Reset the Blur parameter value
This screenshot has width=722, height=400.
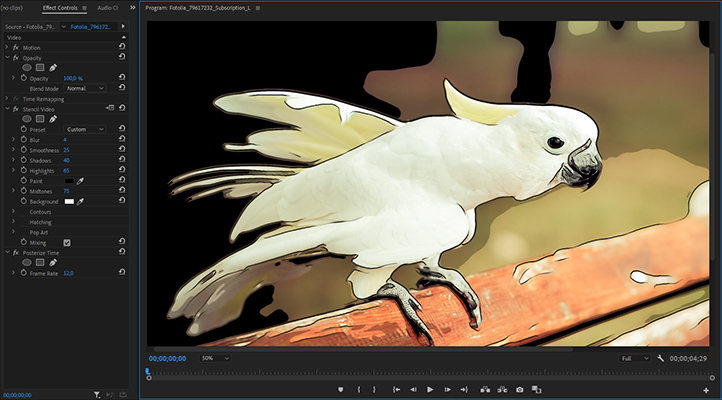121,140
